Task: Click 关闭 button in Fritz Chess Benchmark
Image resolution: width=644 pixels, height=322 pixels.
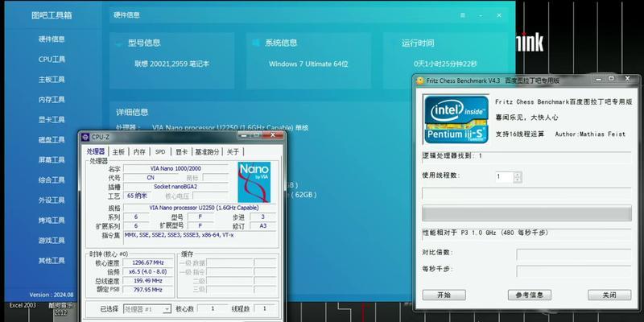Action: coord(609,295)
